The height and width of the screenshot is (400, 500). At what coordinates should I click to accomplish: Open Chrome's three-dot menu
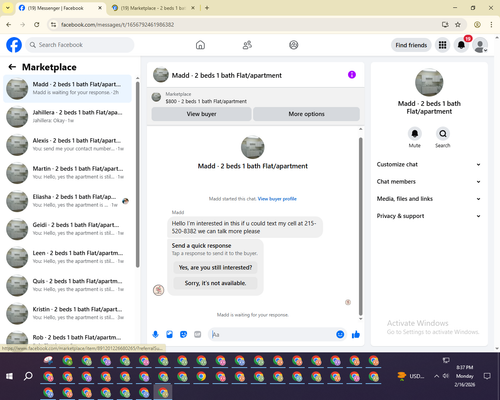click(491, 25)
